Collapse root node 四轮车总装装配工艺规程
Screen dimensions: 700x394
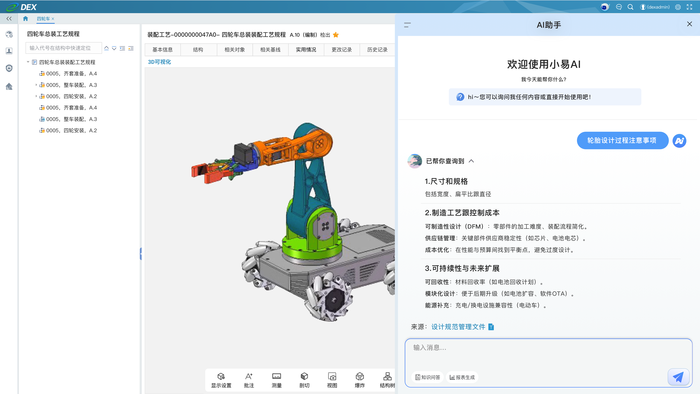[x=28, y=62]
